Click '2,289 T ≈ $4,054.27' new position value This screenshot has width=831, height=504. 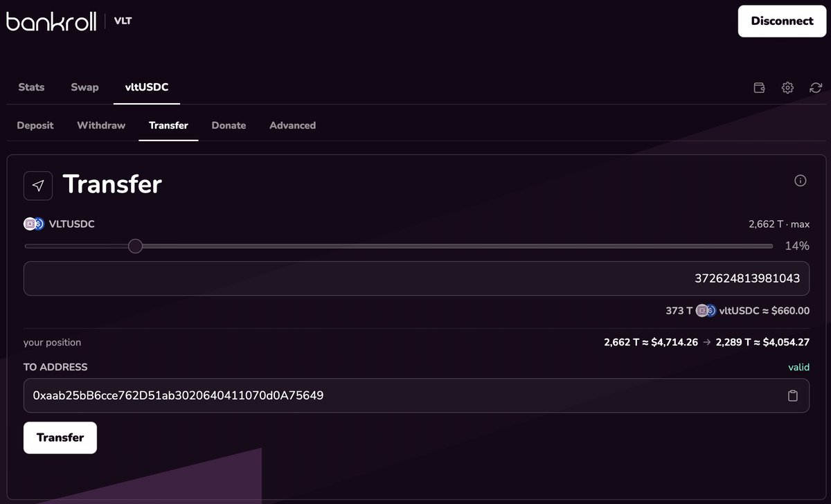762,342
